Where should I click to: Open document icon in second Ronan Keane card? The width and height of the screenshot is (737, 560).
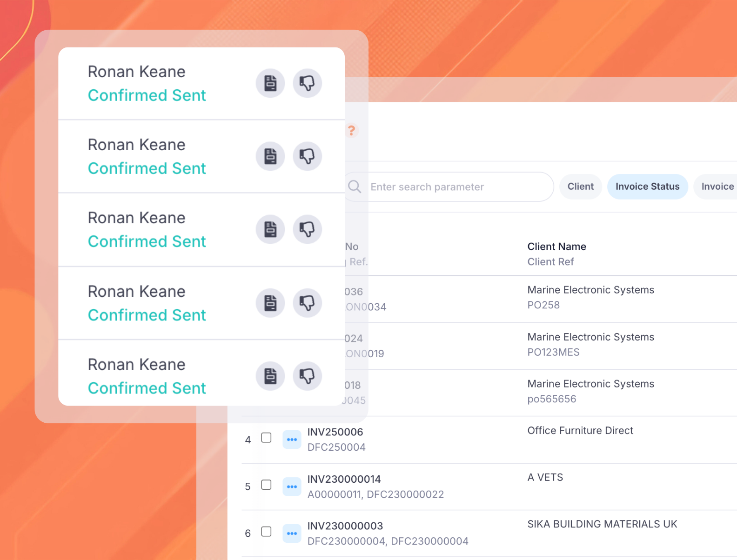270,156
